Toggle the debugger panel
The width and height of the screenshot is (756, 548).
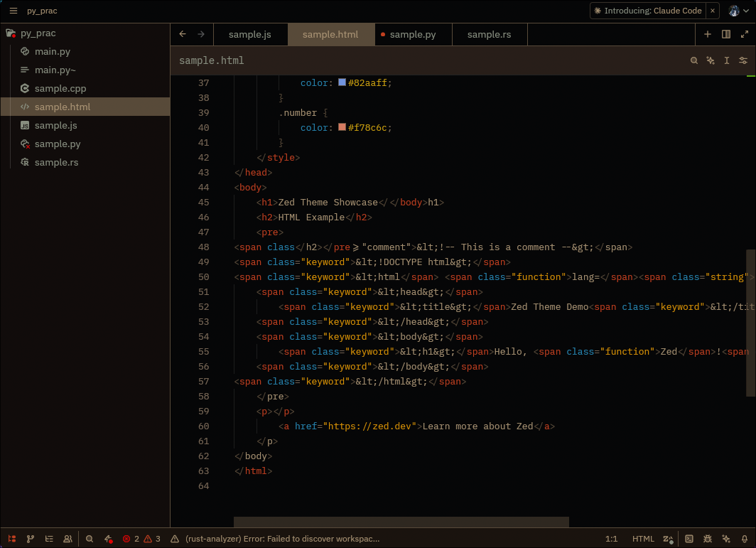click(x=707, y=539)
